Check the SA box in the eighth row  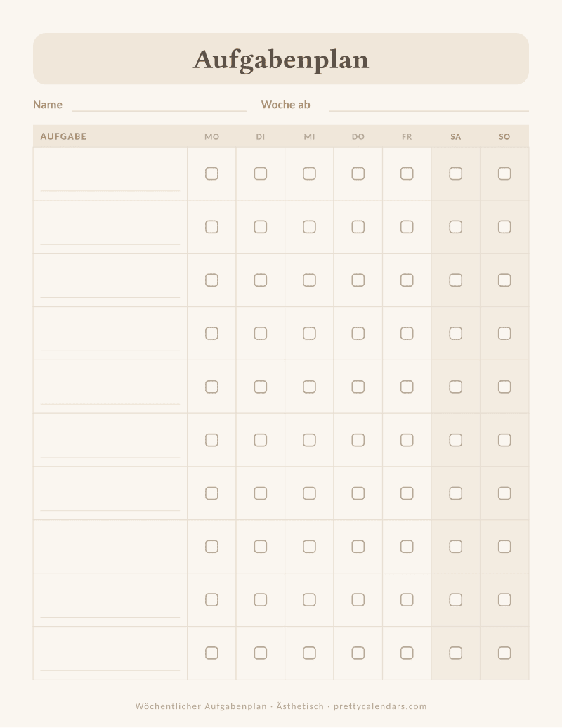[456, 547]
